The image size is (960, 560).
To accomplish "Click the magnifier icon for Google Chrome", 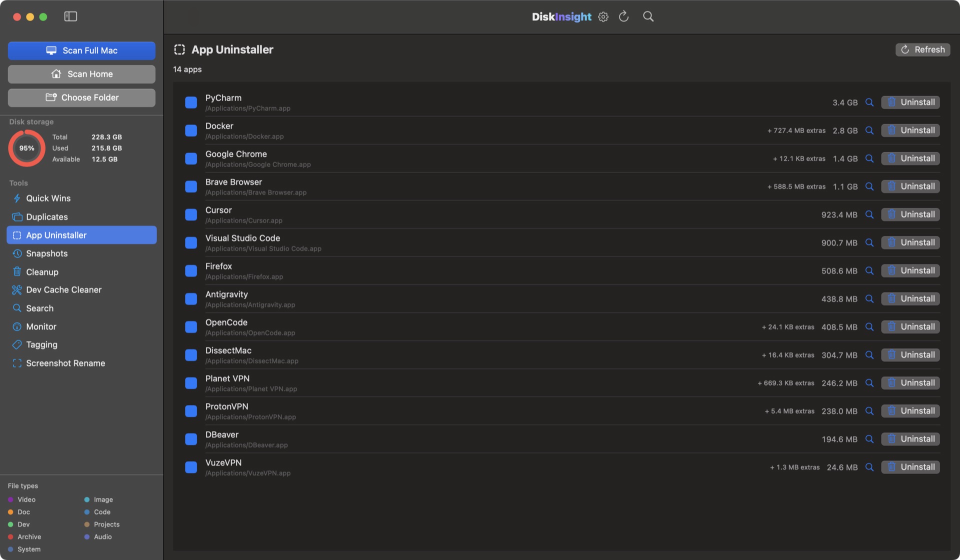I will click(x=869, y=158).
